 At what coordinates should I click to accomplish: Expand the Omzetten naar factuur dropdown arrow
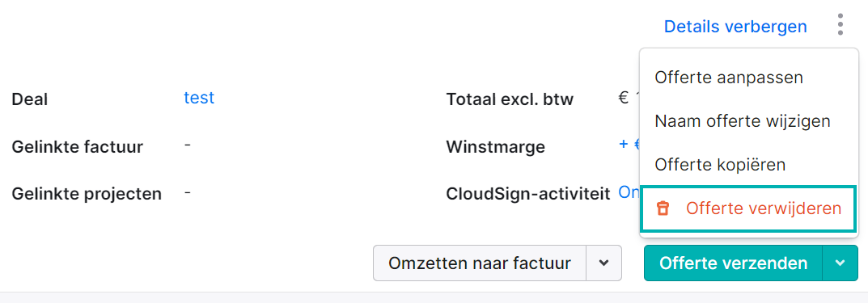pyautogui.click(x=604, y=263)
